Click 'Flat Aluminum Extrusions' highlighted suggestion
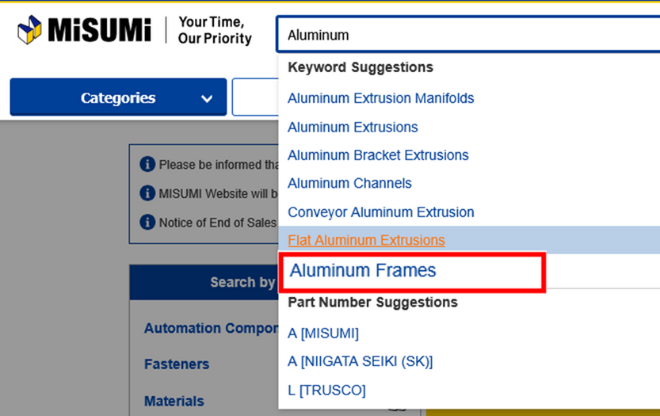Image resolution: width=660 pixels, height=416 pixels. point(366,240)
